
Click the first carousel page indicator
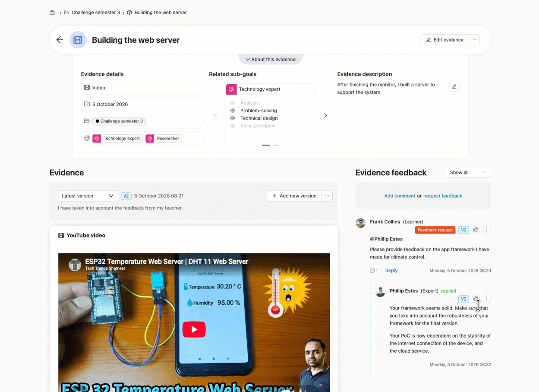click(x=266, y=145)
